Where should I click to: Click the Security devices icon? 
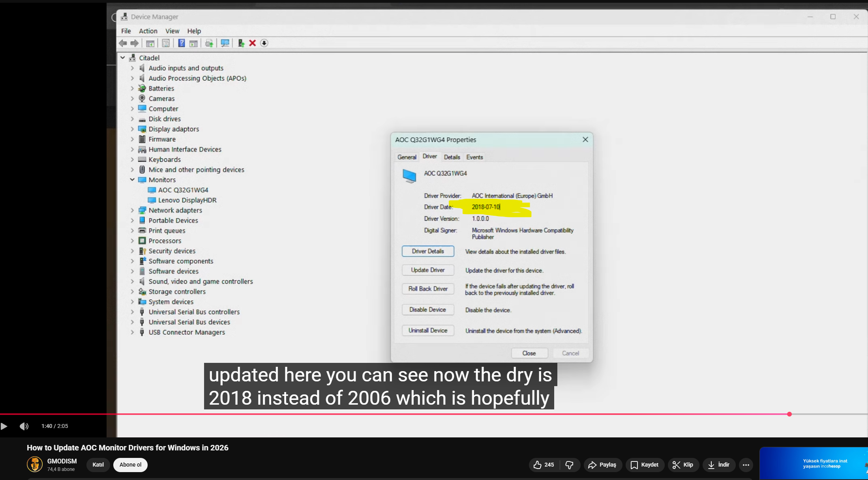pos(142,251)
